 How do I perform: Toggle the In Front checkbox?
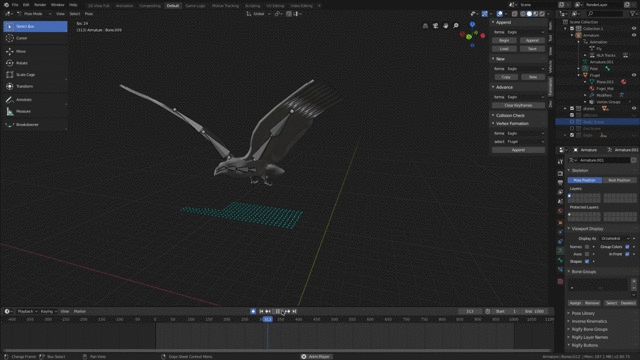pyautogui.click(x=627, y=254)
